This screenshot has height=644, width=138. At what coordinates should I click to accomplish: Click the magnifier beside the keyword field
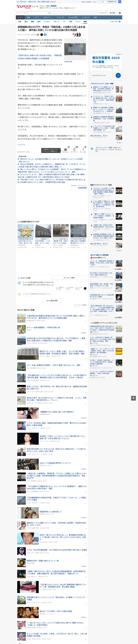pyautogui.click(x=49, y=13)
